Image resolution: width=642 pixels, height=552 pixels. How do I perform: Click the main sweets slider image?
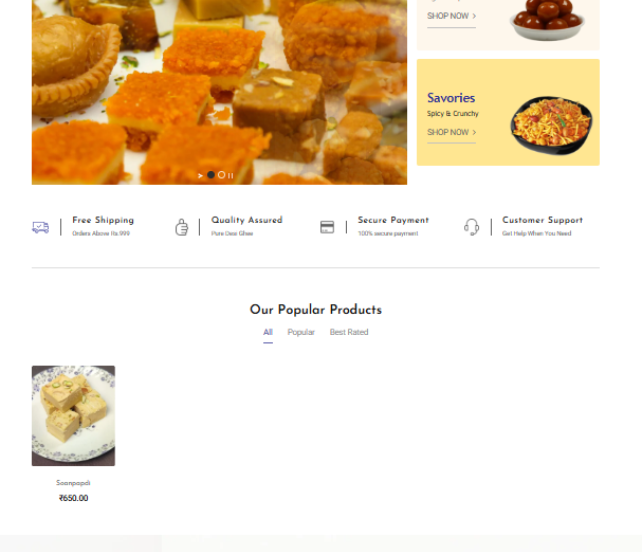219,92
